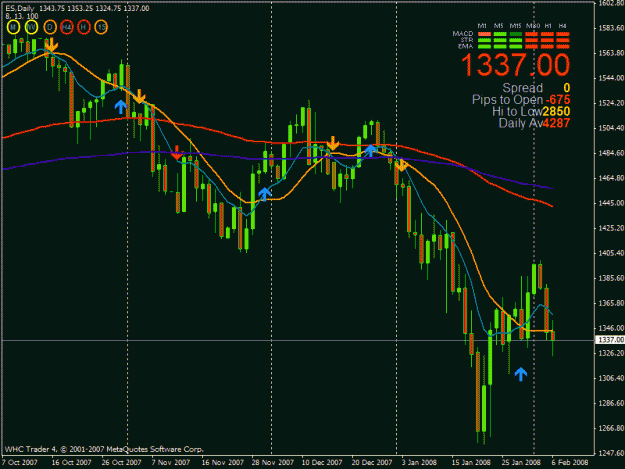Click the '6 Feb 2008' date label

tap(570, 463)
